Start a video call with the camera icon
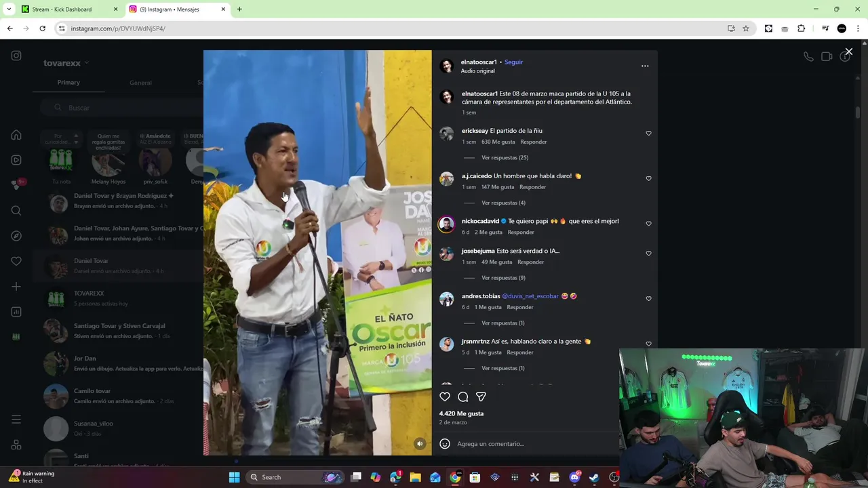This screenshot has height=488, width=868. tap(827, 57)
